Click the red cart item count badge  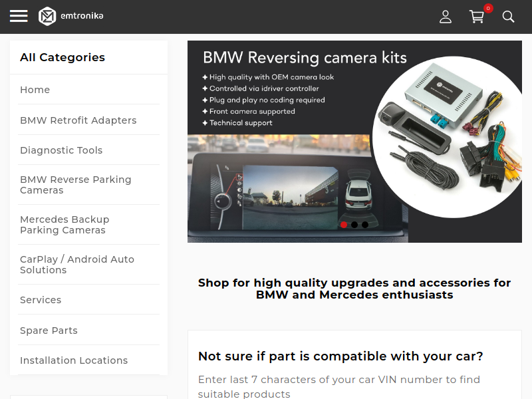click(x=488, y=8)
